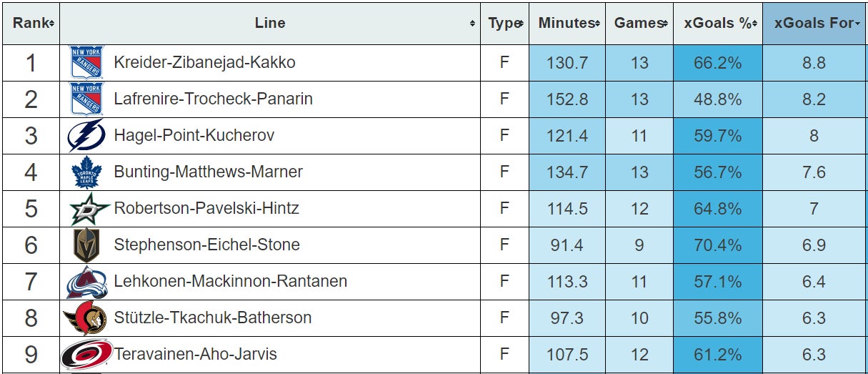
Task: Click the Colorado Avalanche logo
Action: pyautogui.click(x=86, y=282)
